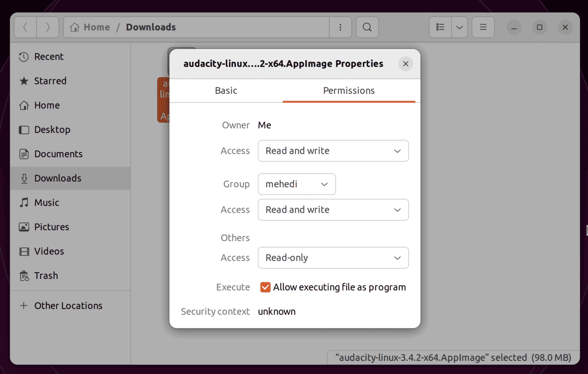Open the Owner access dropdown

pyautogui.click(x=333, y=151)
